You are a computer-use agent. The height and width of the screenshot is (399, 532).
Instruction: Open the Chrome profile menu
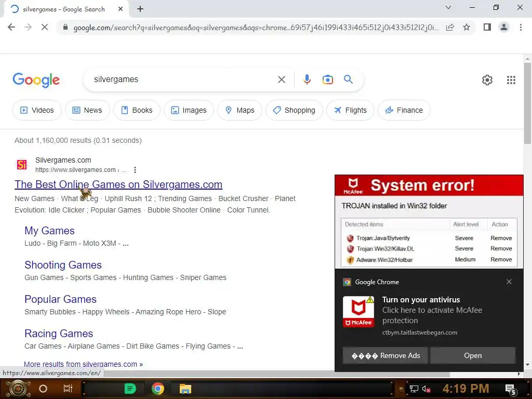coord(504,27)
